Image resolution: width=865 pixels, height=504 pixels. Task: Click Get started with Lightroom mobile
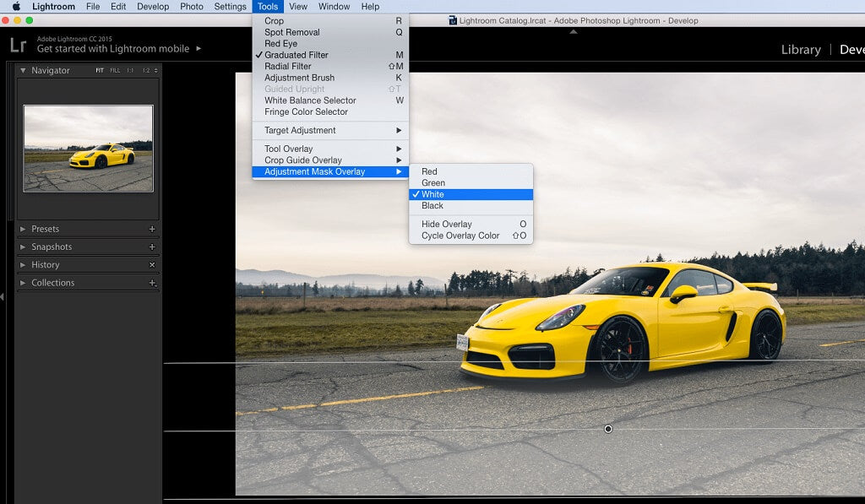point(111,48)
